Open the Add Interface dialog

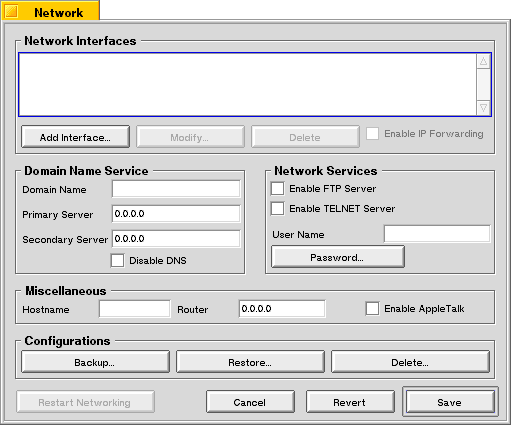pos(75,137)
